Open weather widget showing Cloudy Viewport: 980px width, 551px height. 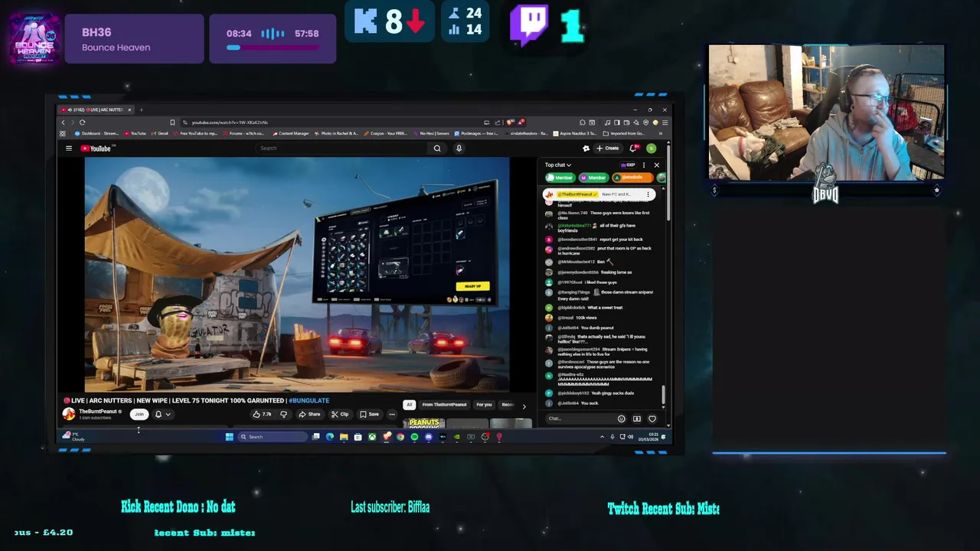(74, 437)
